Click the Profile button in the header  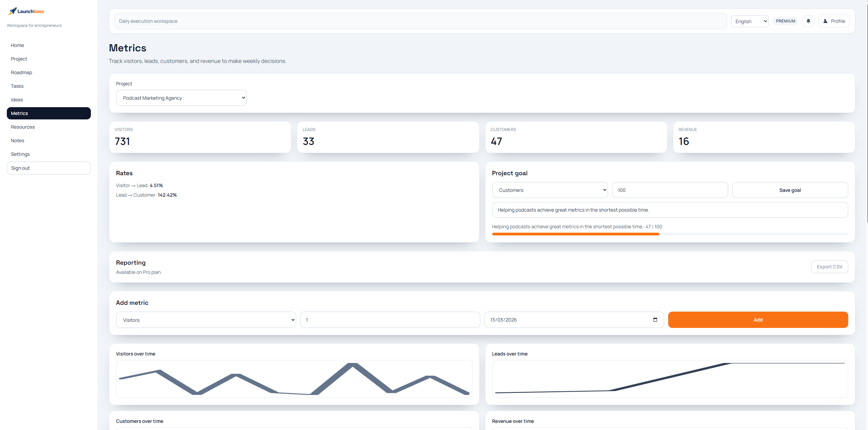pos(834,21)
